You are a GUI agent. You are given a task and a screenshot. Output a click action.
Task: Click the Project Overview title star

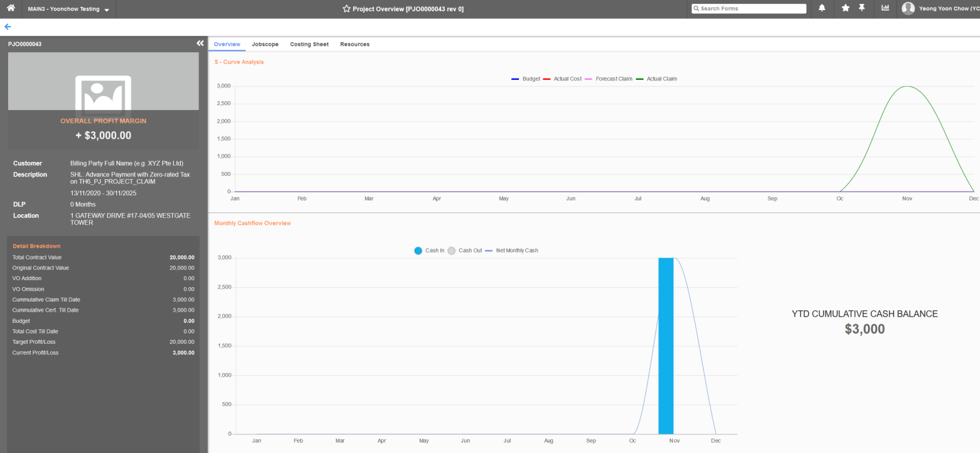point(346,9)
